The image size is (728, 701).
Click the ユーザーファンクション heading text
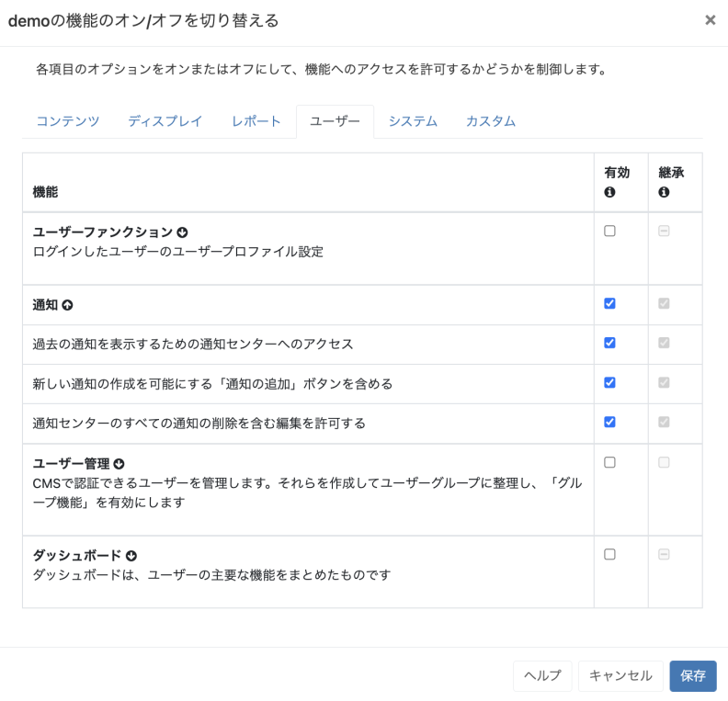(x=103, y=232)
